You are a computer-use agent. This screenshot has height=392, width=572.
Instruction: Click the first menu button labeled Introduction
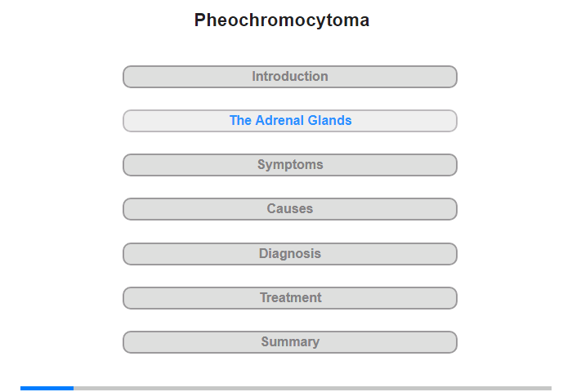point(290,77)
